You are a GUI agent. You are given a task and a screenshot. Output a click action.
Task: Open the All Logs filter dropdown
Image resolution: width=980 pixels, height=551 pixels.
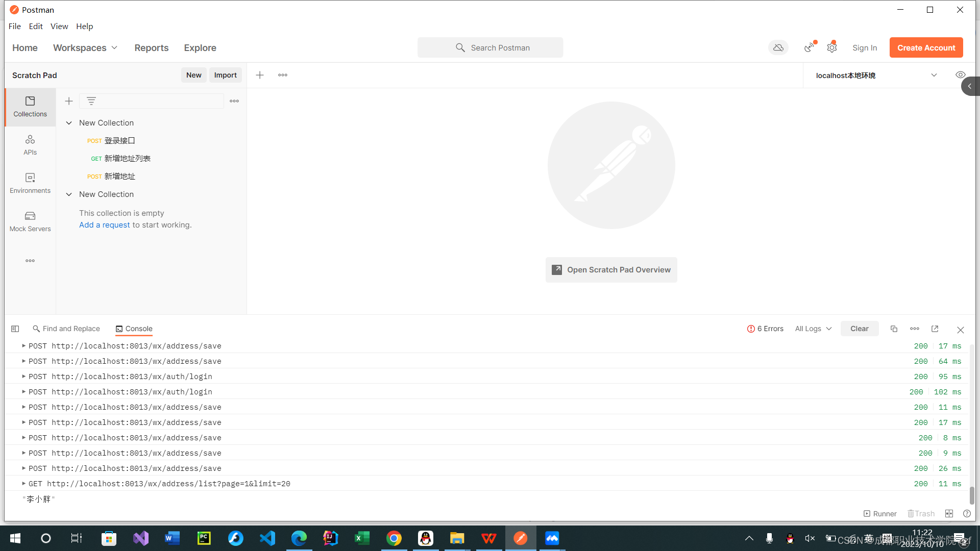point(813,329)
